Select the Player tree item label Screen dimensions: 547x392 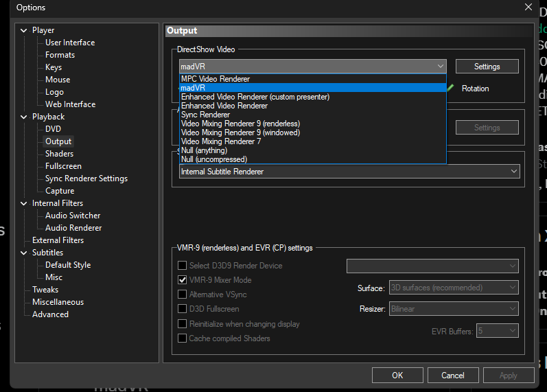click(x=43, y=30)
